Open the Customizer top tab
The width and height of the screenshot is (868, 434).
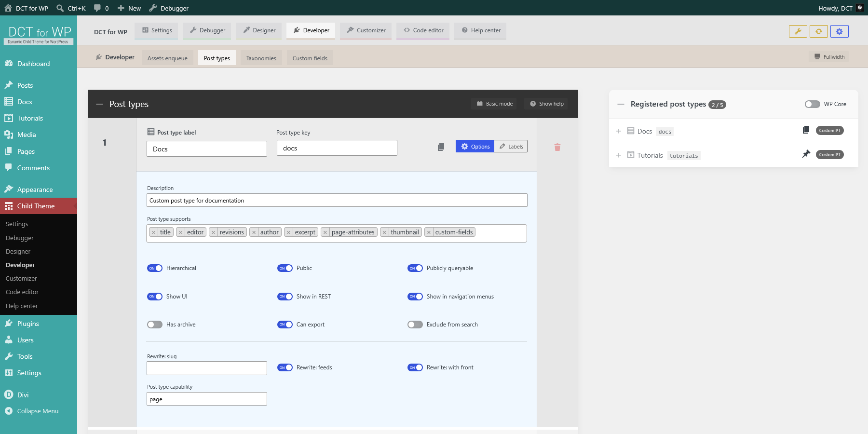pyautogui.click(x=366, y=30)
